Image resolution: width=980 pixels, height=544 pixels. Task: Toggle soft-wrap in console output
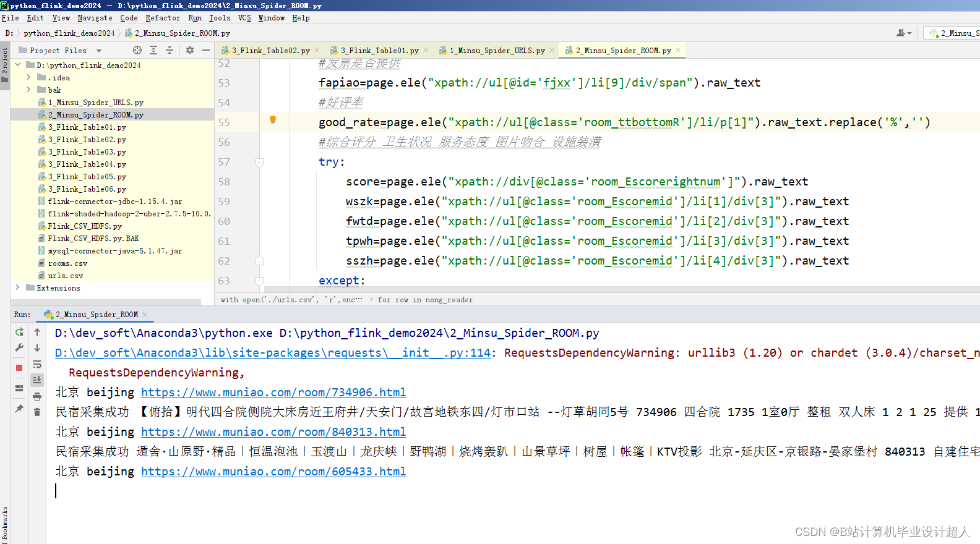37,364
